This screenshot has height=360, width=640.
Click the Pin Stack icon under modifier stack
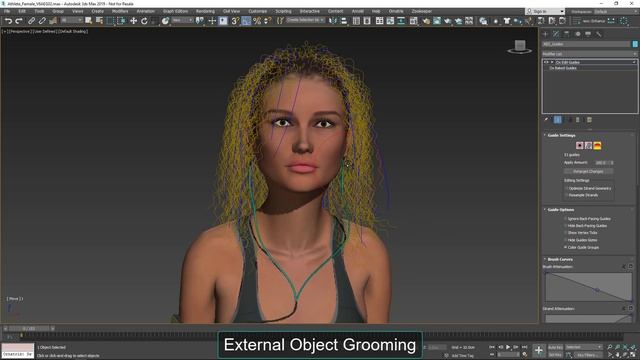547,120
